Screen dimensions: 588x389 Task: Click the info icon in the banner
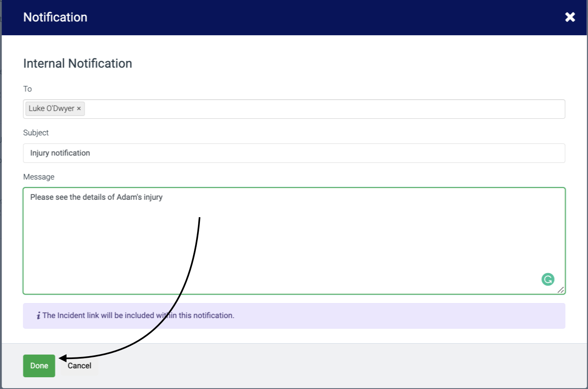pyautogui.click(x=38, y=316)
